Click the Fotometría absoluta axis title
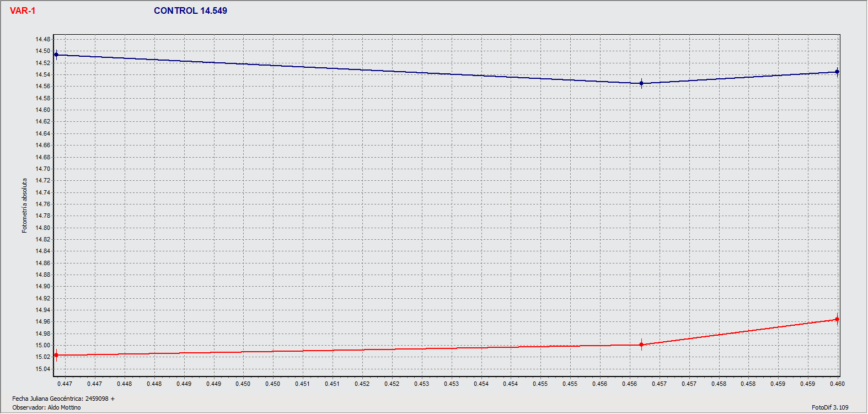 [x=24, y=205]
